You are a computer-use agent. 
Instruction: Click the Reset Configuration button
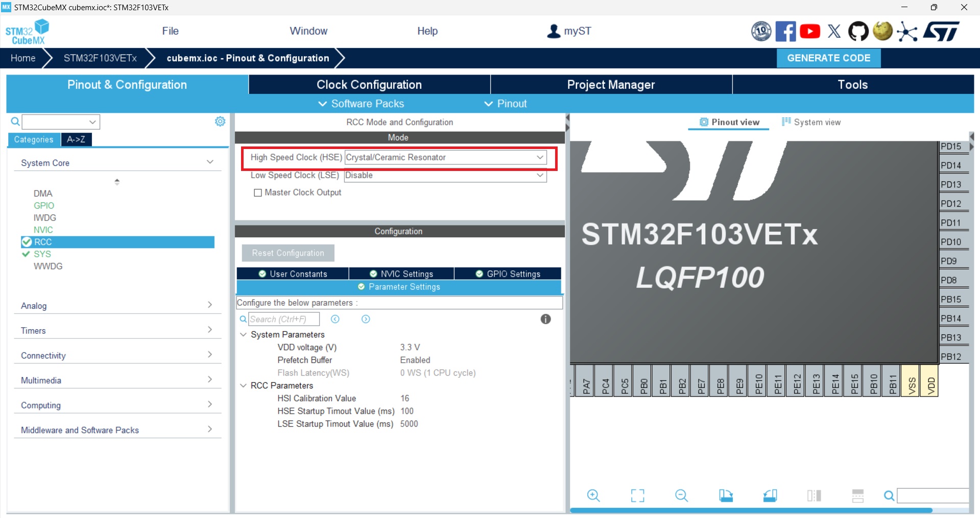coord(288,253)
